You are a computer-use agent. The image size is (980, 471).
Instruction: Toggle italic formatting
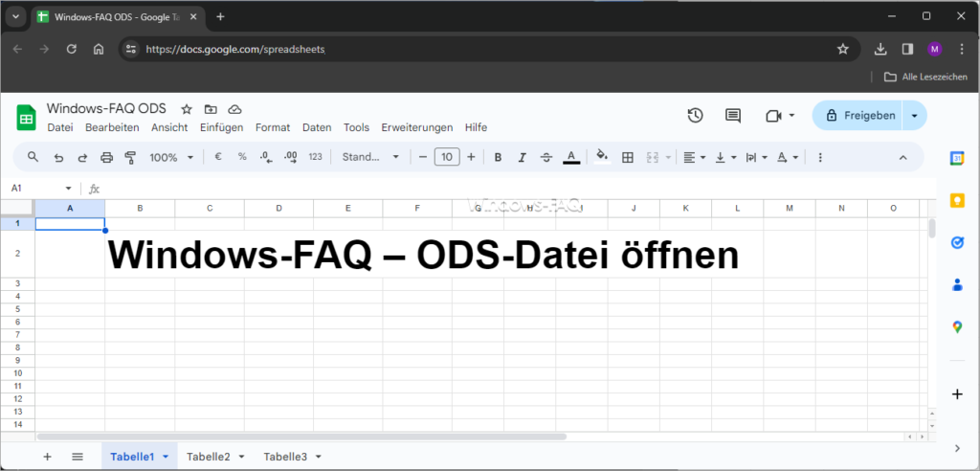523,158
